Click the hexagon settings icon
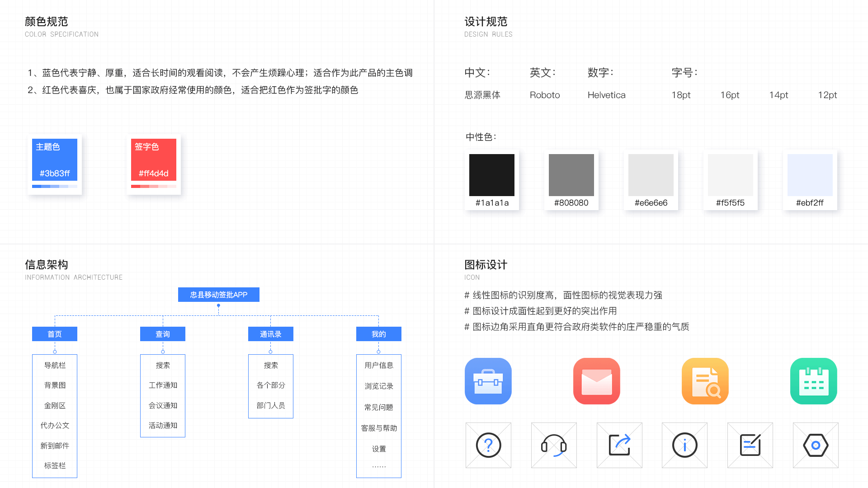This screenshot has height=488, width=868. click(x=816, y=445)
